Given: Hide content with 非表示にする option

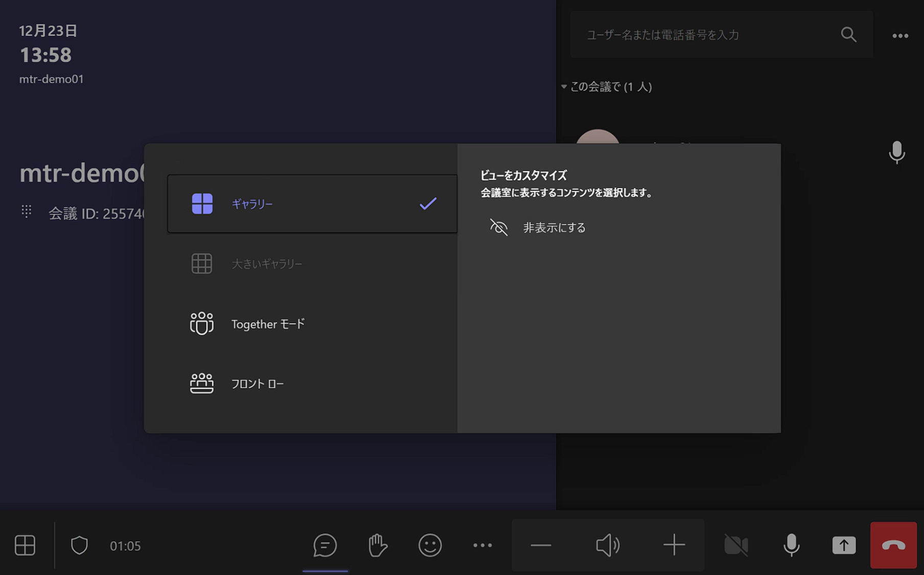Looking at the screenshot, I should pos(553,227).
